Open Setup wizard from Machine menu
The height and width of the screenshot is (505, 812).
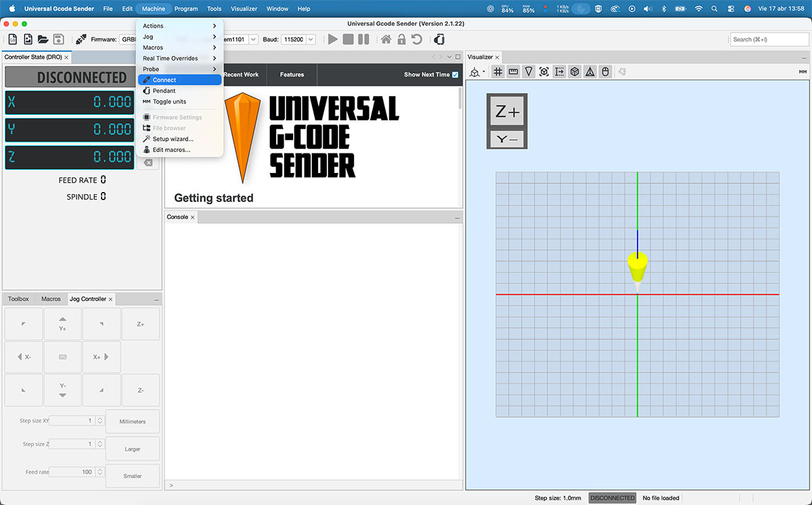(179, 139)
